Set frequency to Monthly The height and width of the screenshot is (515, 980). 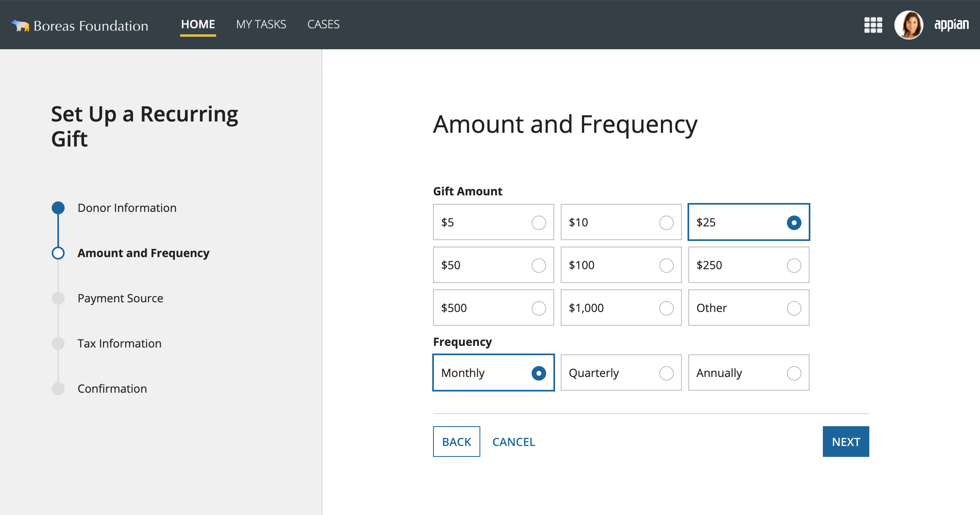click(x=493, y=373)
